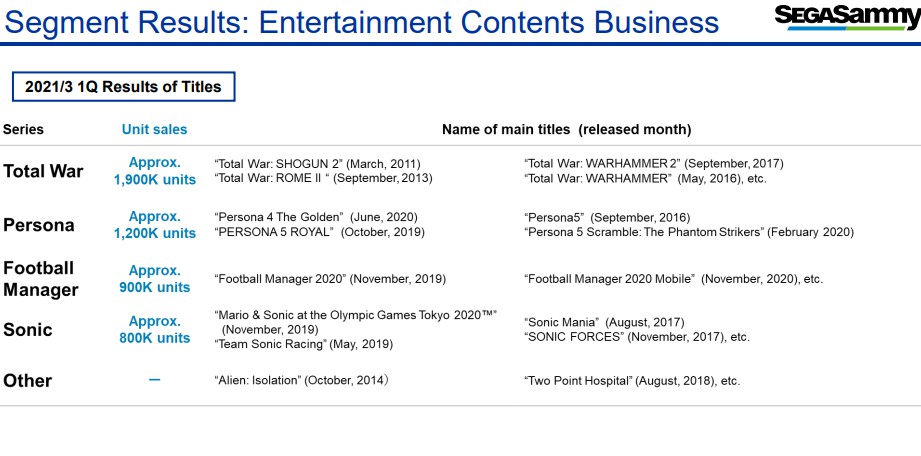Click the 'Series' column header
The width and height of the screenshot is (921, 456).
[x=23, y=129]
